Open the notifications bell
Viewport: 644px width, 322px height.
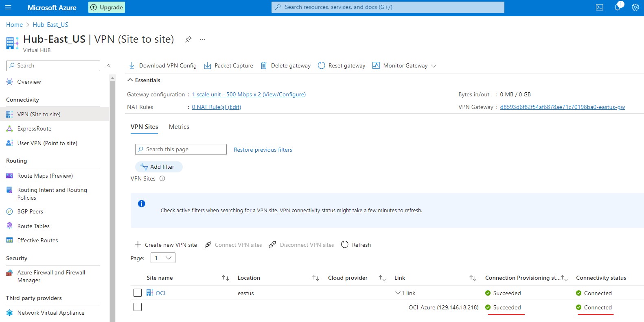point(618,7)
